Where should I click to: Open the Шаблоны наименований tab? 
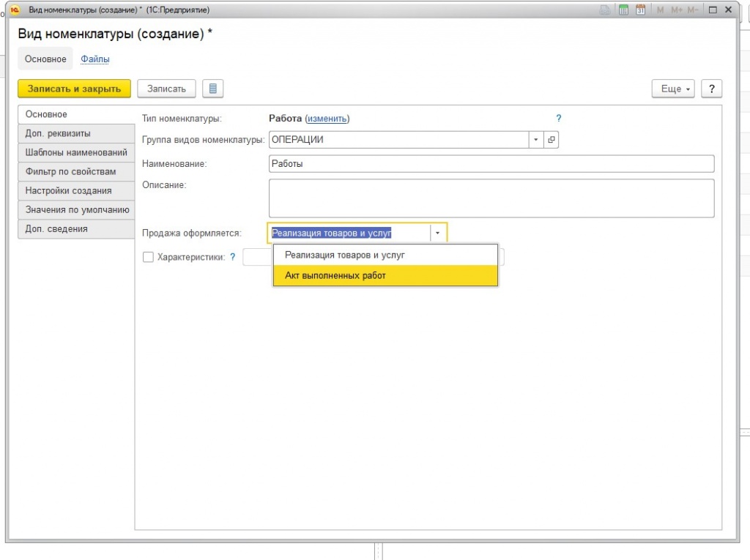point(76,152)
